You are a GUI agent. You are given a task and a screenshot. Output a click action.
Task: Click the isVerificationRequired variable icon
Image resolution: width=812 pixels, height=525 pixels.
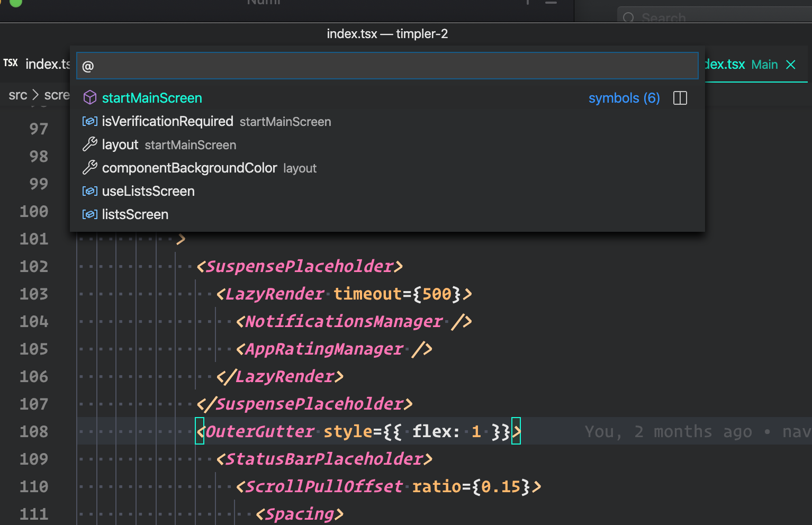click(90, 121)
